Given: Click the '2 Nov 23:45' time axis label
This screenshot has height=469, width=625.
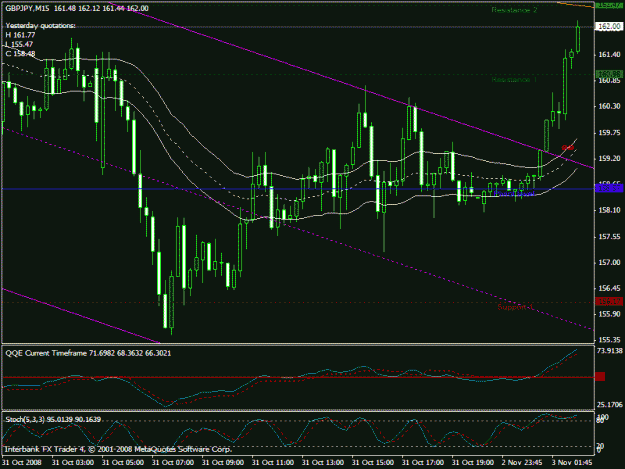Looking at the screenshot, I should tap(522, 463).
